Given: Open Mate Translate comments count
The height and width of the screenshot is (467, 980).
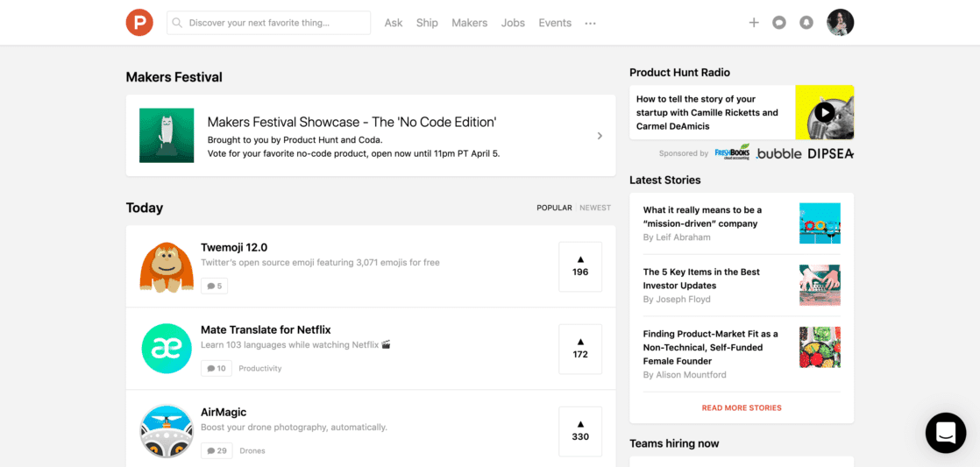Looking at the screenshot, I should [217, 368].
